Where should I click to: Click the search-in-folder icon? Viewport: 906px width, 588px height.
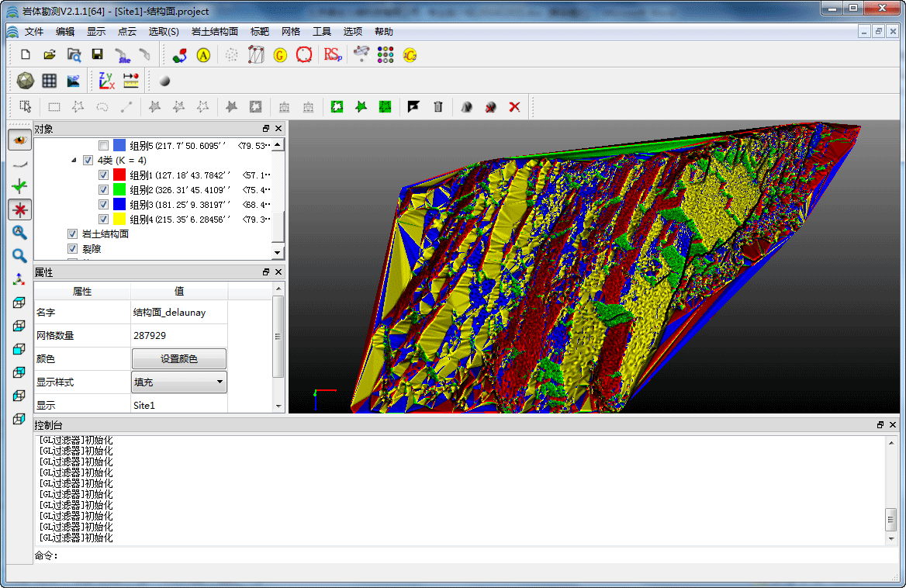(74, 55)
